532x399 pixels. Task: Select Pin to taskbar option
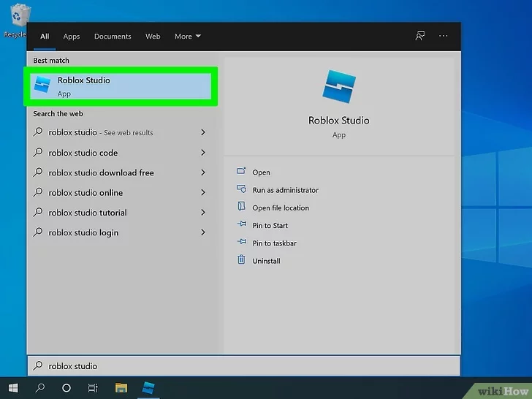[x=274, y=243]
